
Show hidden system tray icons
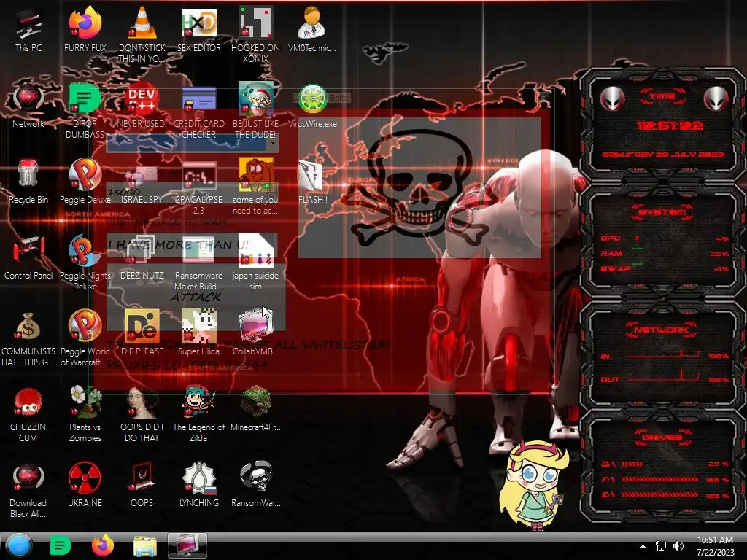tap(643, 546)
